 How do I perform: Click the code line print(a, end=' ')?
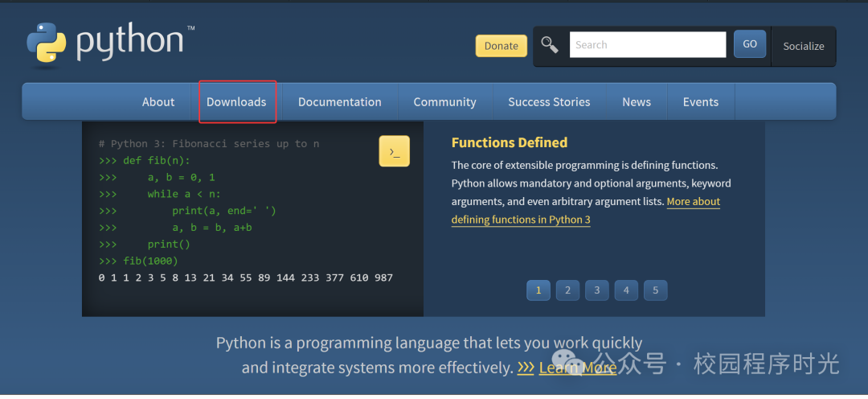[187, 211]
